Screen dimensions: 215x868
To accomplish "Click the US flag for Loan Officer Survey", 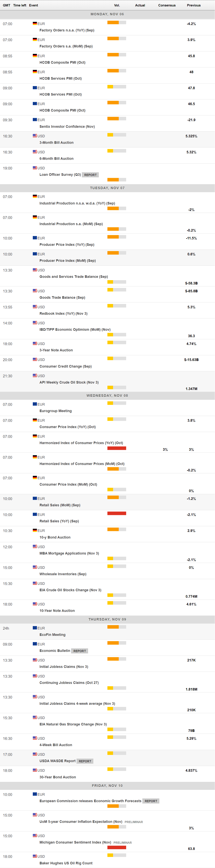I will (35, 168).
